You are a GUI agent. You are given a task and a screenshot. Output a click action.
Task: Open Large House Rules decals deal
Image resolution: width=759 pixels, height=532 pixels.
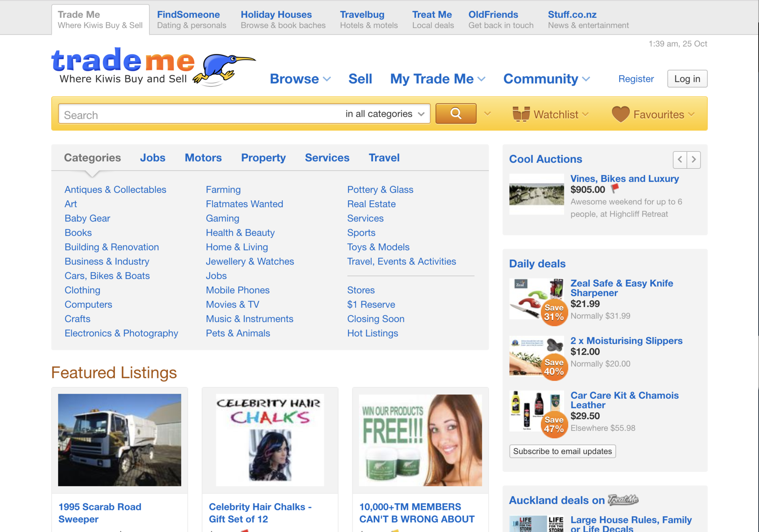point(631,525)
